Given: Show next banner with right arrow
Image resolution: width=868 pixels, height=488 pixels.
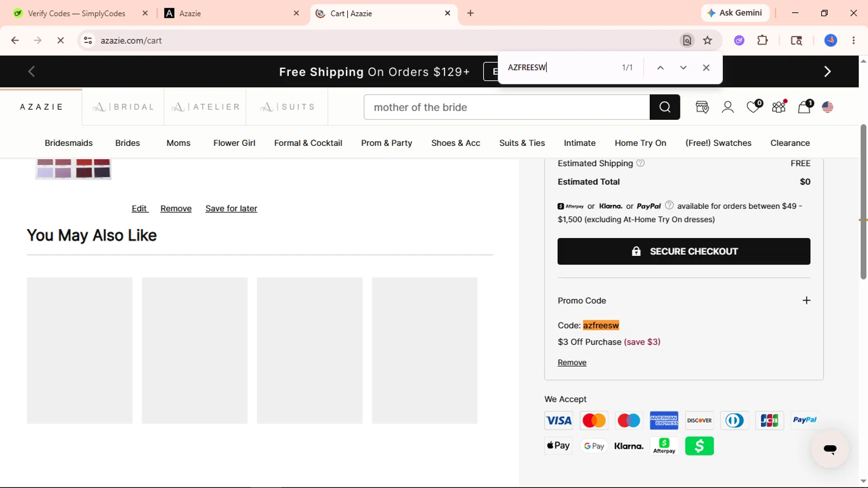Looking at the screenshot, I should (827, 71).
